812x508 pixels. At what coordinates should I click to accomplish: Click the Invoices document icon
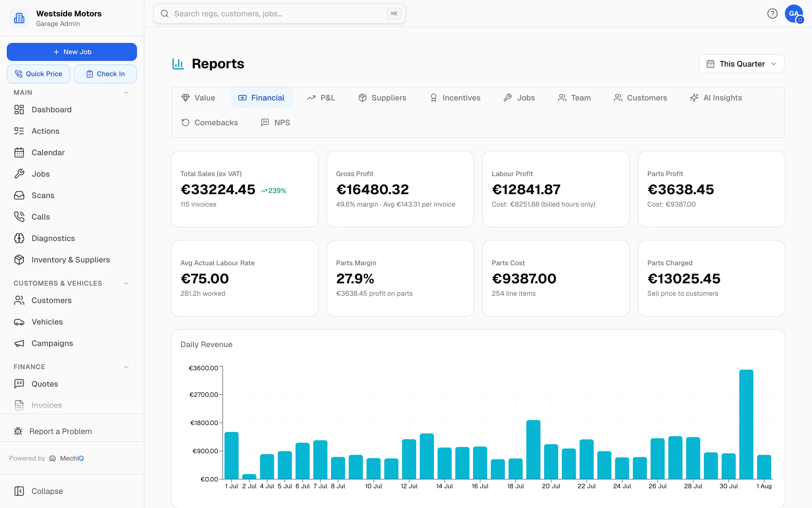[19, 405]
